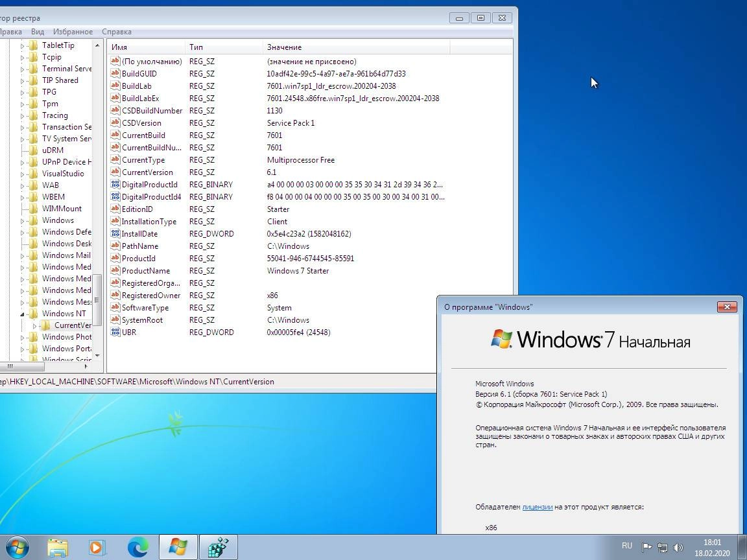Launch Windows Media Player from taskbar
747x560 pixels.
point(97,548)
